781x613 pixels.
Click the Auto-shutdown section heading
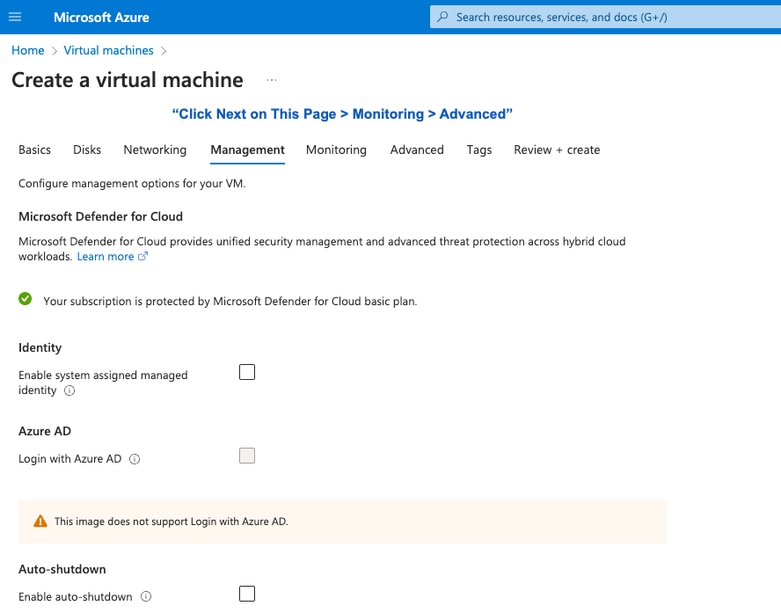[62, 569]
